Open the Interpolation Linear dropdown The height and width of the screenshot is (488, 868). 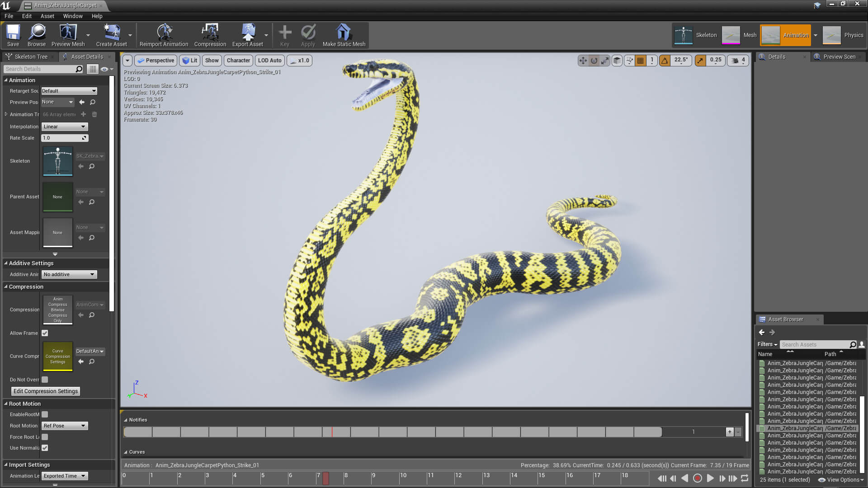click(65, 127)
